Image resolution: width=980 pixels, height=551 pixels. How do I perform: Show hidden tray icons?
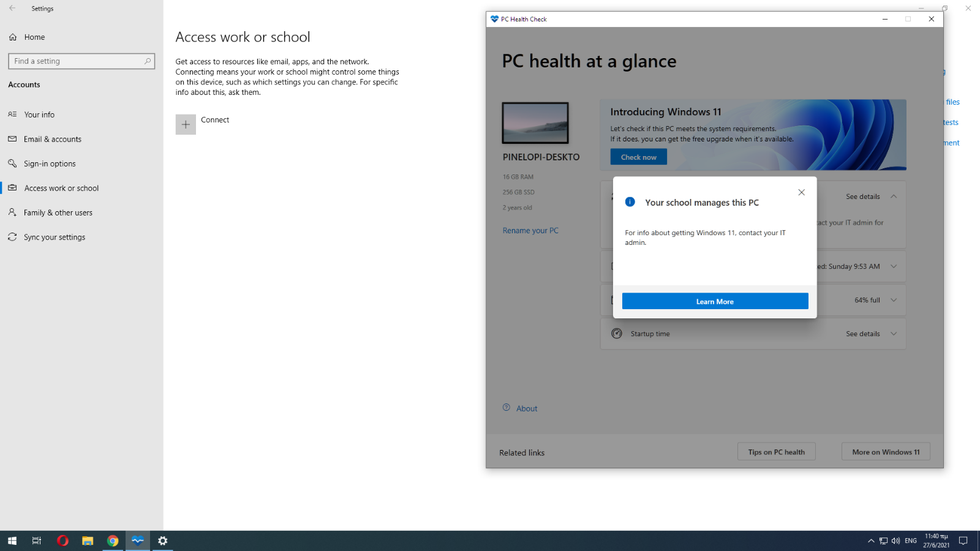pos(871,541)
